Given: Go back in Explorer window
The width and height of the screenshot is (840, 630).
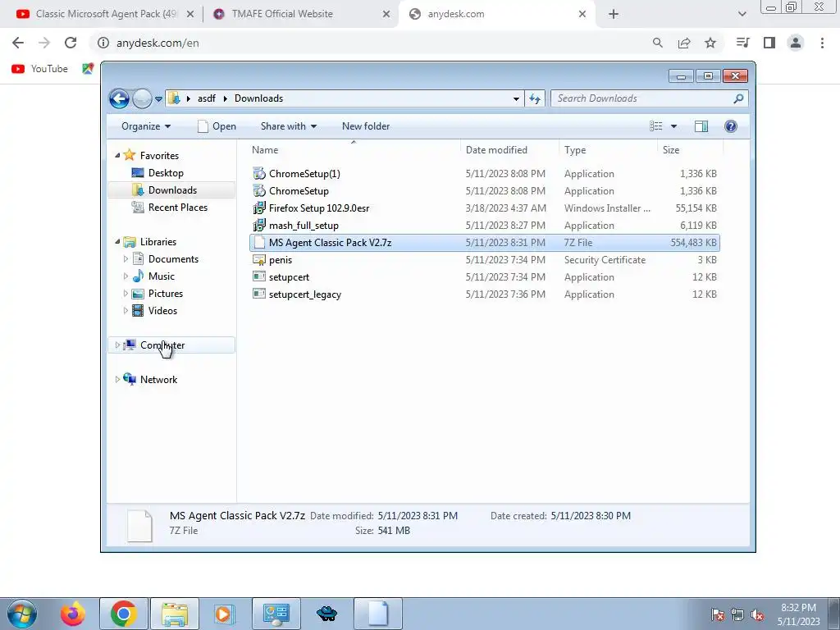Looking at the screenshot, I should pos(119,98).
